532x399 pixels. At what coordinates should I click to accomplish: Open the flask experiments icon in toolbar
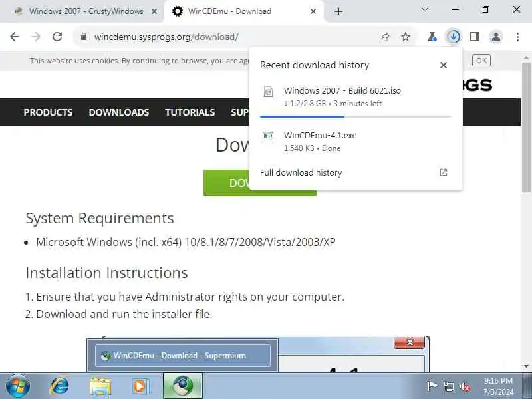coord(432,37)
